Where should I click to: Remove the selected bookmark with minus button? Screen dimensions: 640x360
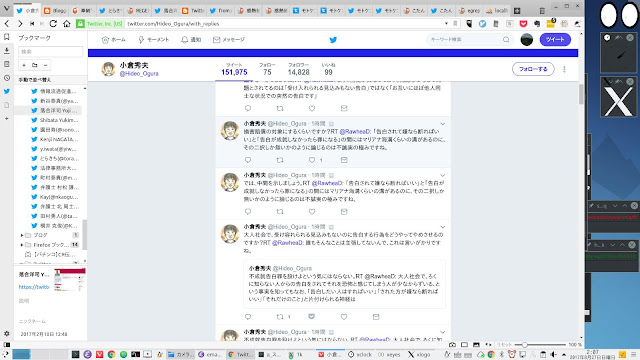click(45, 65)
